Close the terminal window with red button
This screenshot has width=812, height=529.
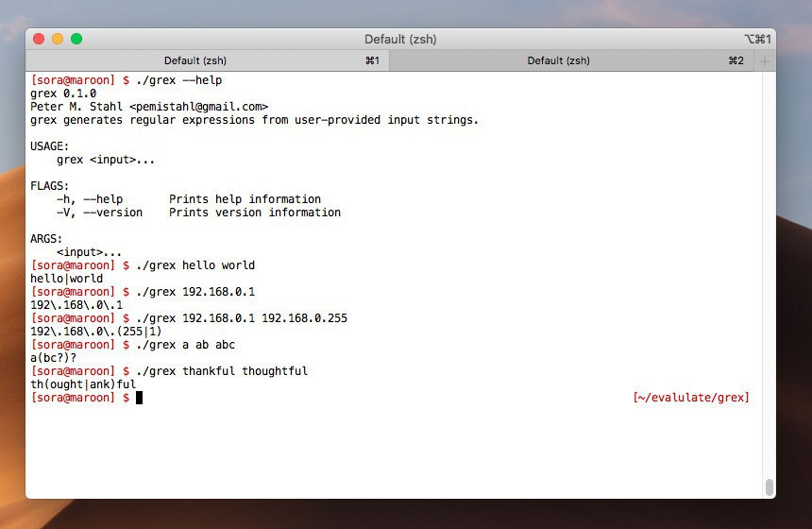(39, 39)
